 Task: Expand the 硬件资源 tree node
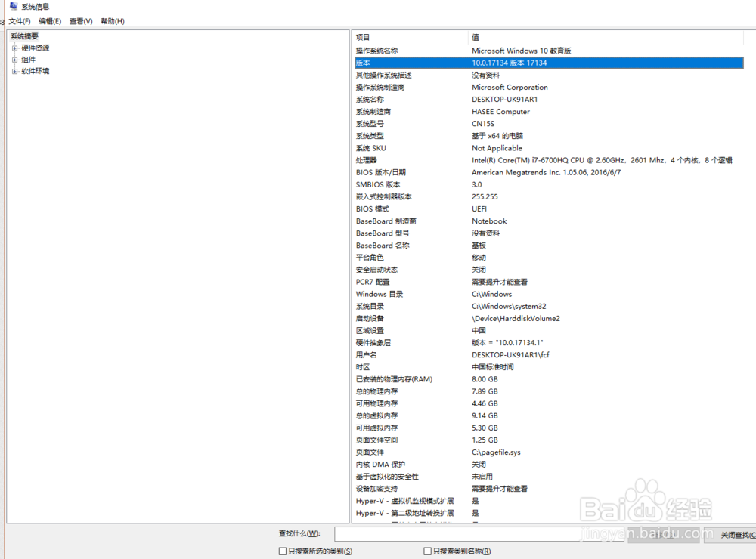click(x=15, y=48)
